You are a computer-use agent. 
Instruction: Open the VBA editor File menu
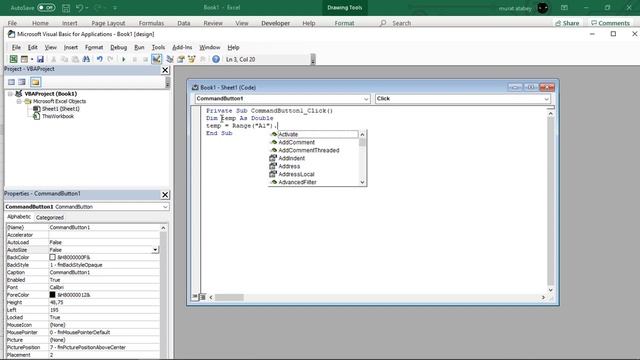(x=16, y=47)
